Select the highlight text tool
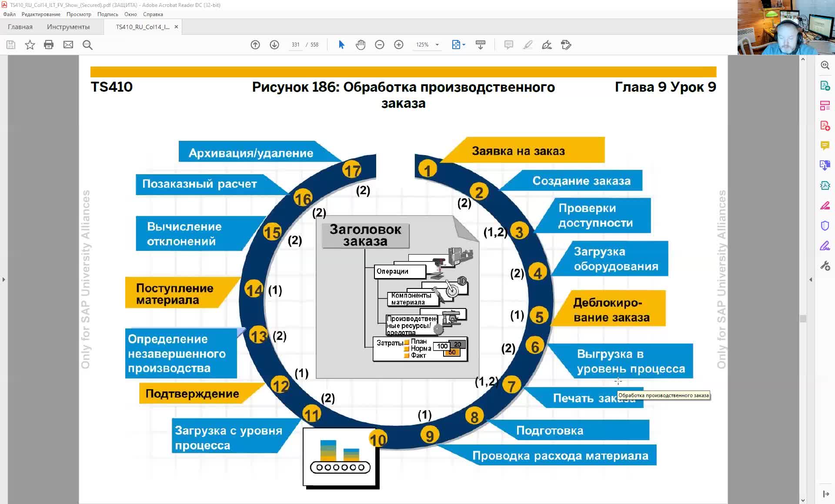This screenshot has height=504, width=835. point(528,45)
